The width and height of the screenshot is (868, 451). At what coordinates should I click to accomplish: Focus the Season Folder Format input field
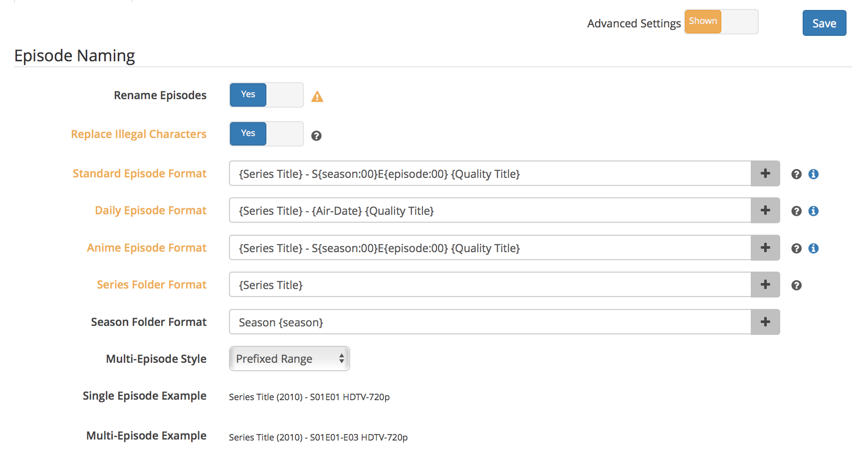click(x=490, y=322)
